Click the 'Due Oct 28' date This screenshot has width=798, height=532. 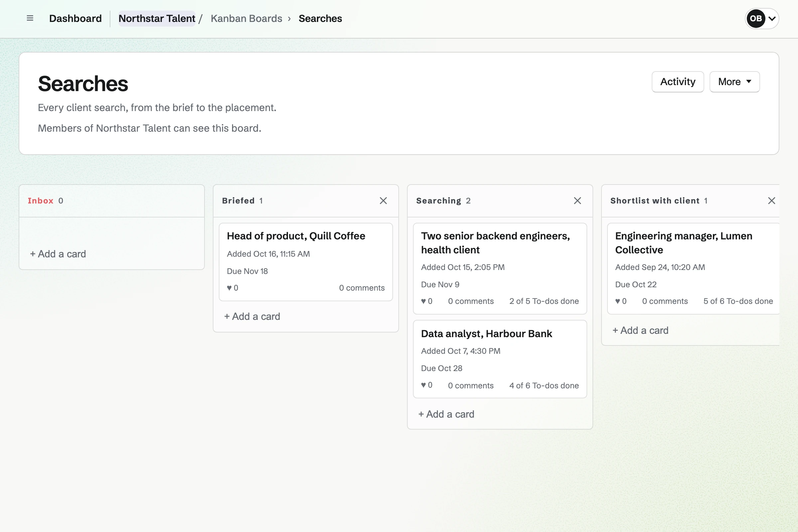(x=442, y=368)
